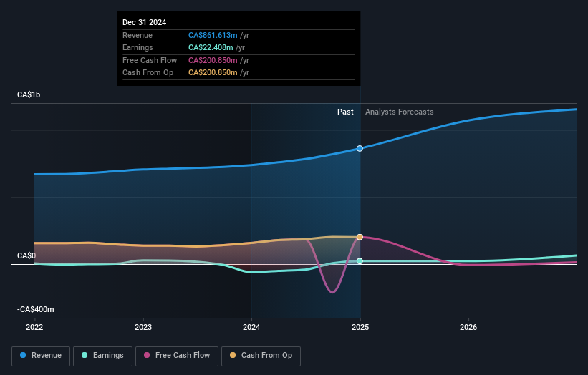Click the Earnings row label in tooltip
This screenshot has width=588, height=375.
138,47
